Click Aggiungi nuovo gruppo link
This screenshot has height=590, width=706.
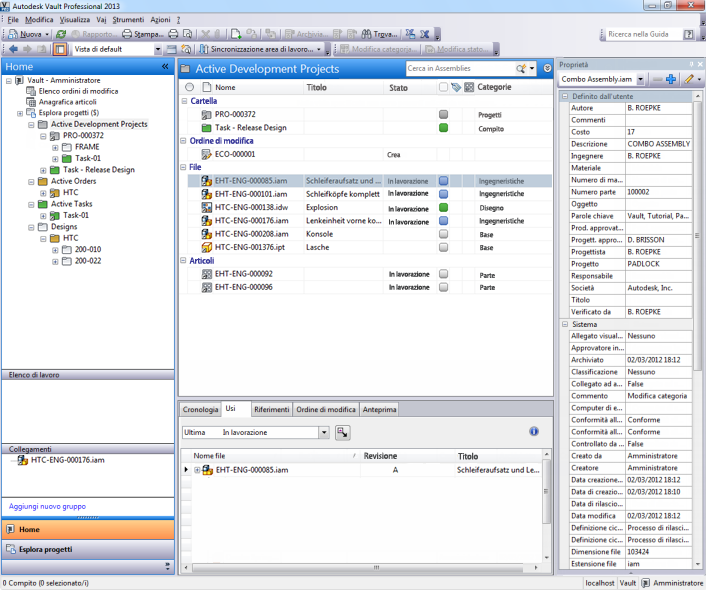click(x=47, y=507)
